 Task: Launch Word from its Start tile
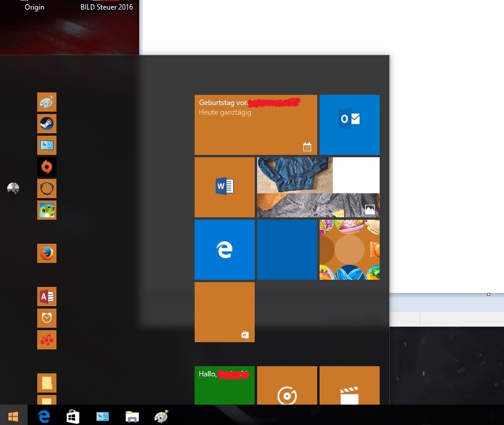225,187
